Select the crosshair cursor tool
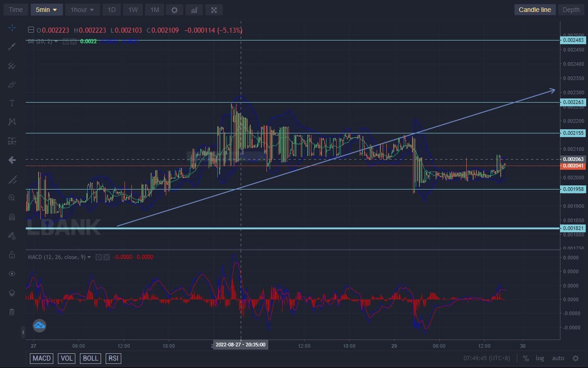Screen dimensions: 588x368 [x=12, y=28]
